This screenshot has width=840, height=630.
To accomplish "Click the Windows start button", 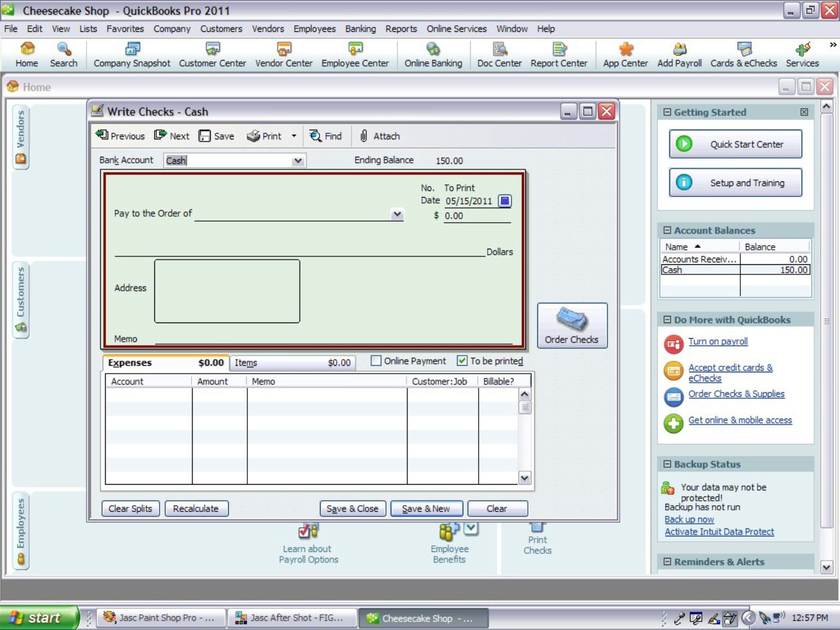I will 39,617.
